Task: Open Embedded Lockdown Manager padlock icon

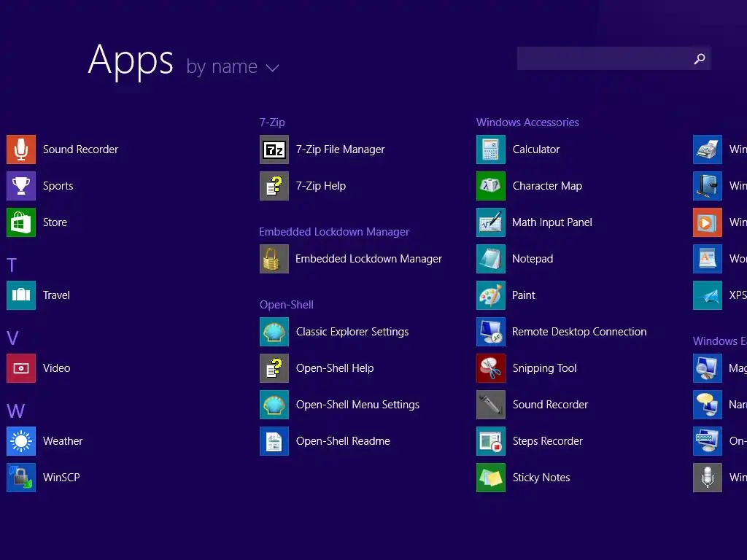Action: (274, 259)
